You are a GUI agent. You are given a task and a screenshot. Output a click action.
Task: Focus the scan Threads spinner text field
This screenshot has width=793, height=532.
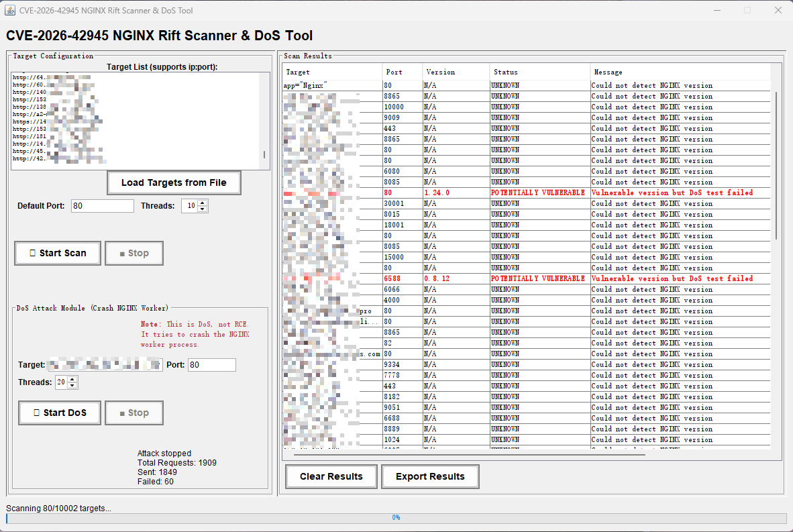[x=190, y=206]
